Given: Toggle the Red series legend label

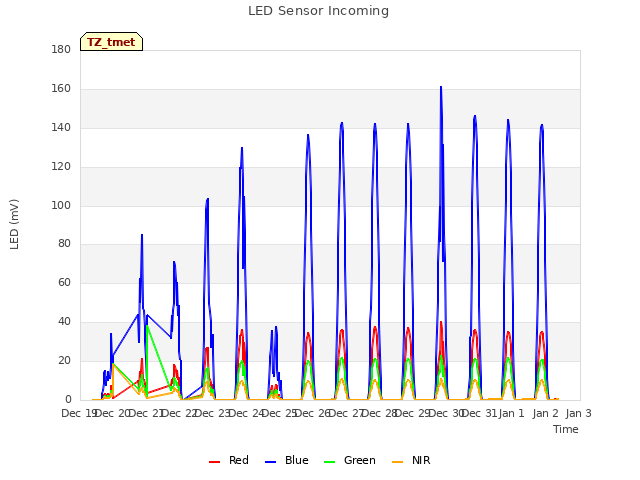Looking at the screenshot, I should (239, 460).
